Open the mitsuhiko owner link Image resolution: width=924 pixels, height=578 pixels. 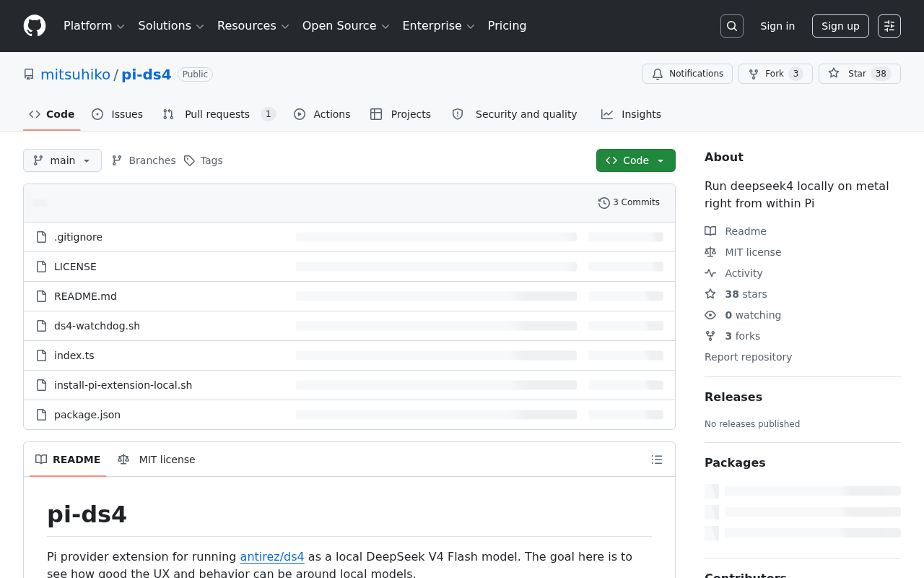click(76, 74)
